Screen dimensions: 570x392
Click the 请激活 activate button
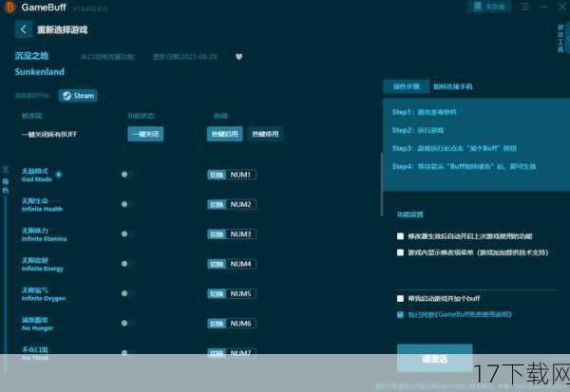pos(435,359)
